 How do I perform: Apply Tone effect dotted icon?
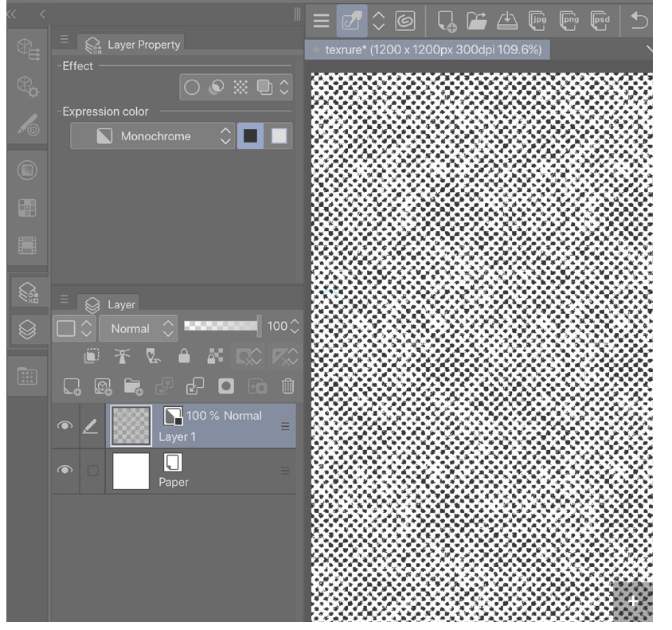[240, 88]
